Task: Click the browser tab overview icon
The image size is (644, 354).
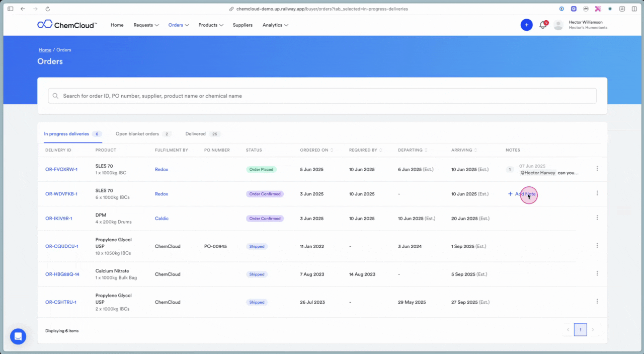Action: click(622, 9)
